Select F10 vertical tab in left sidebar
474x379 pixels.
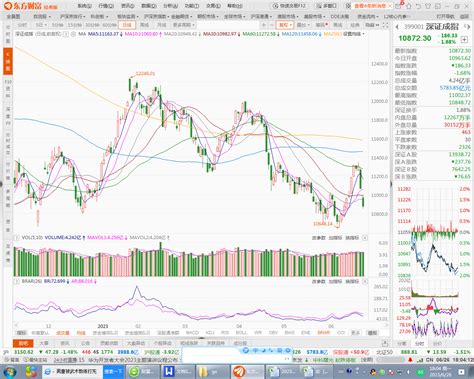click(x=8, y=89)
